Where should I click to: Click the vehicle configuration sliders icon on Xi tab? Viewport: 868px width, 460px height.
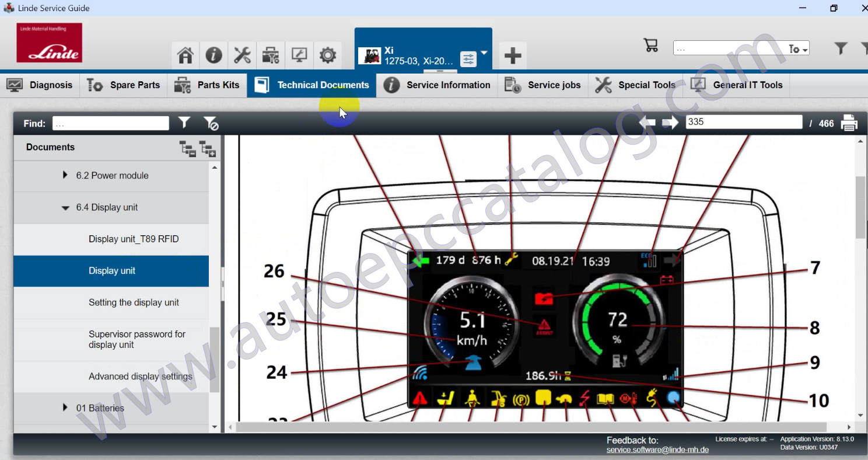(468, 59)
